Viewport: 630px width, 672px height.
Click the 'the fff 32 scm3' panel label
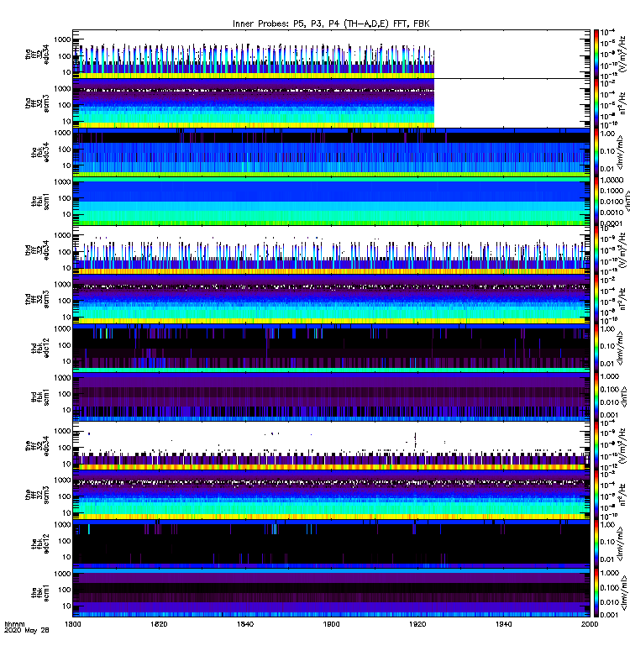[37, 494]
